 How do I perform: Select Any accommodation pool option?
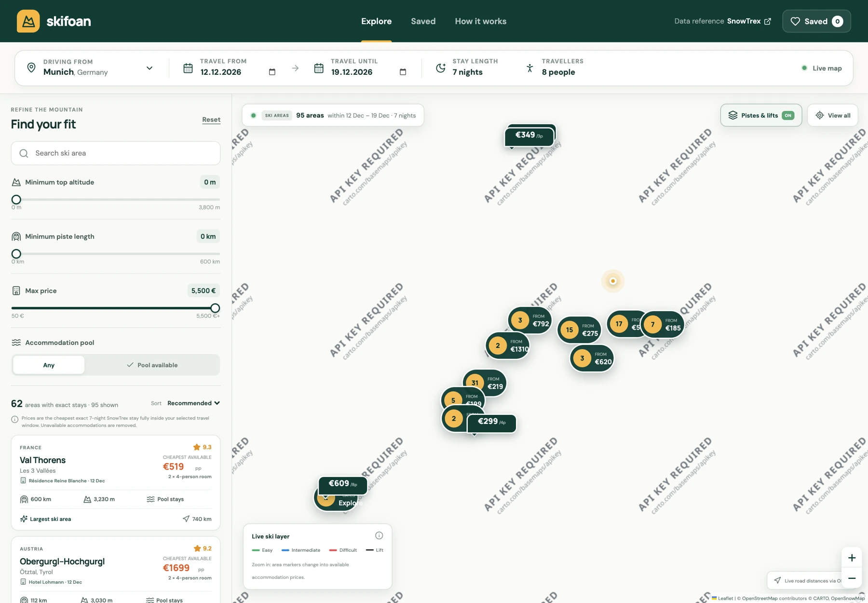[49, 365]
